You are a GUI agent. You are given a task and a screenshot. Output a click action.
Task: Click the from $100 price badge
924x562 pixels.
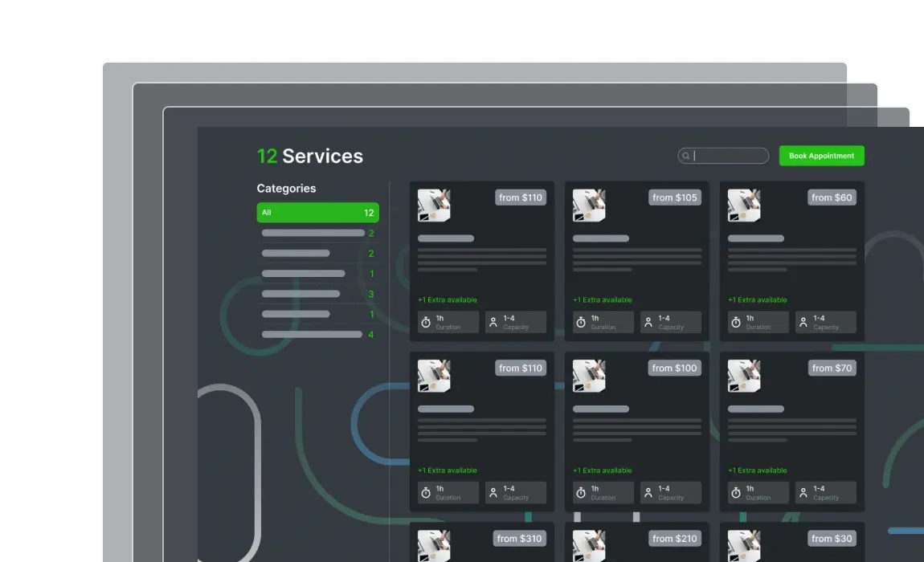point(674,369)
